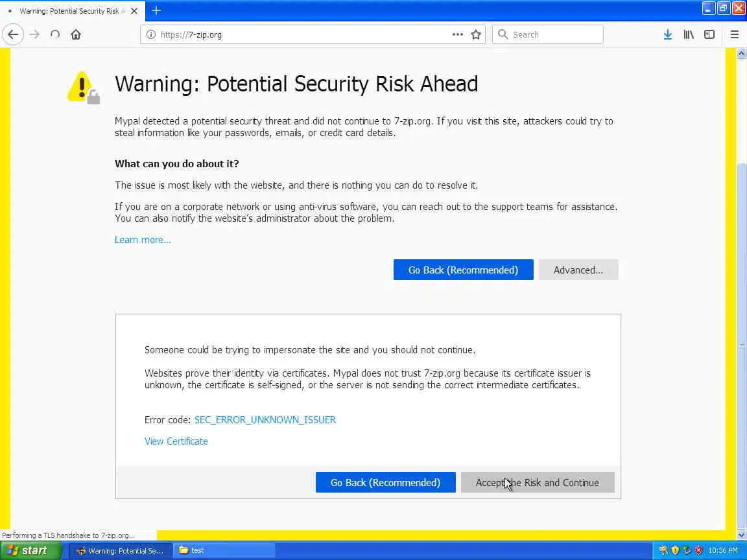
Task: Open SEC_ERROR_UNKNOWN_ISSUER error code link
Action: tap(265, 419)
